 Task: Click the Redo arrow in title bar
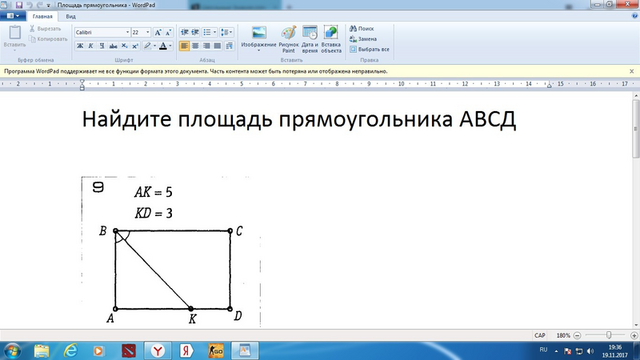[40, 5]
